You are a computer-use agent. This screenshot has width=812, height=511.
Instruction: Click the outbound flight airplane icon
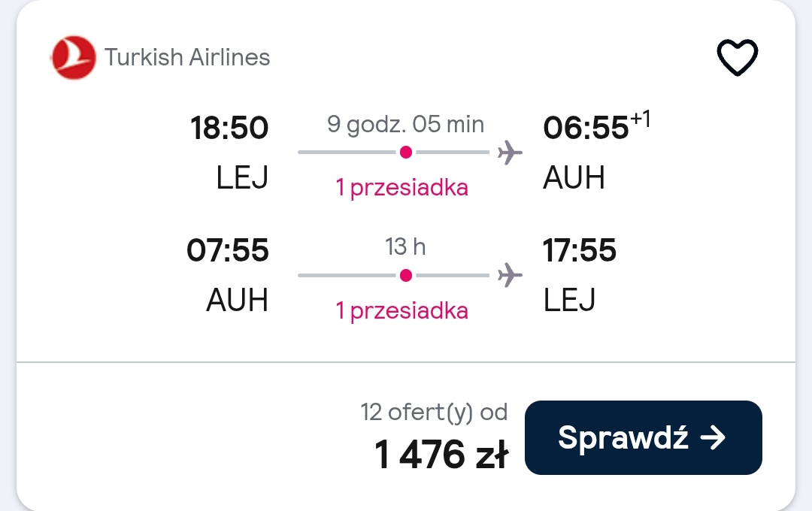click(510, 153)
